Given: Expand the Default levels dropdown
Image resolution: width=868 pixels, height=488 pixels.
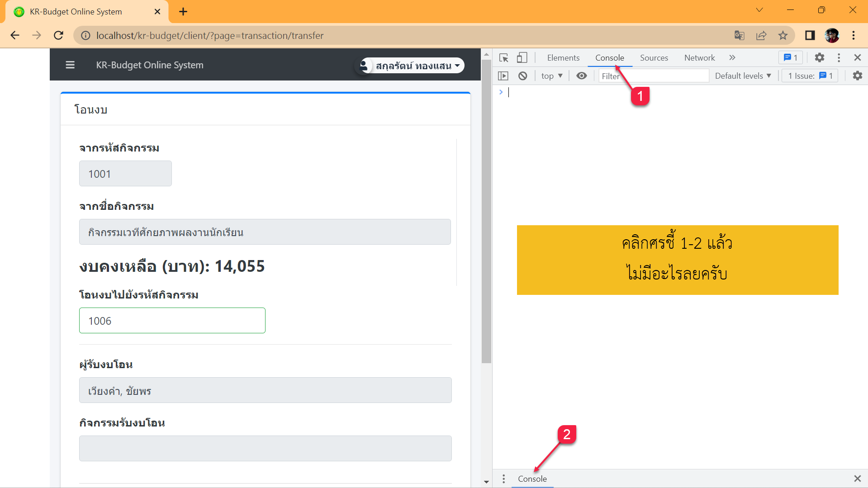Looking at the screenshot, I should [x=743, y=76].
